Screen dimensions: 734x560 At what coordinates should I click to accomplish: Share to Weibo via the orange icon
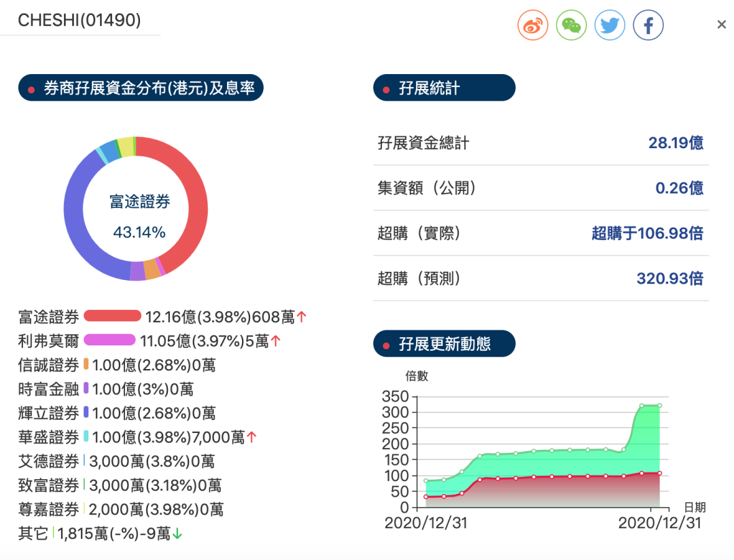point(532,26)
